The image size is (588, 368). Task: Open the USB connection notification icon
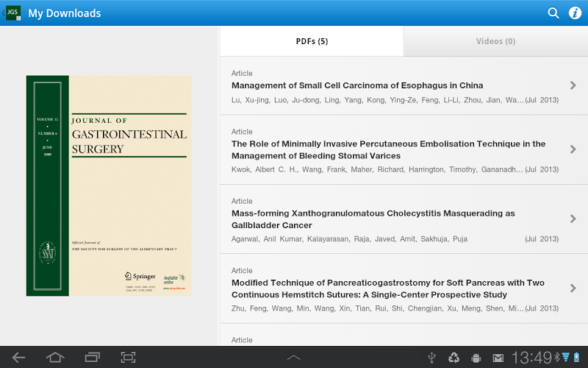(431, 358)
